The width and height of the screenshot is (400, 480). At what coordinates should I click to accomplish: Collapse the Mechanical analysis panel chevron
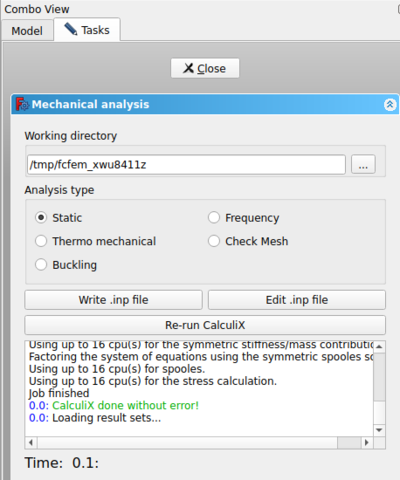(390, 105)
